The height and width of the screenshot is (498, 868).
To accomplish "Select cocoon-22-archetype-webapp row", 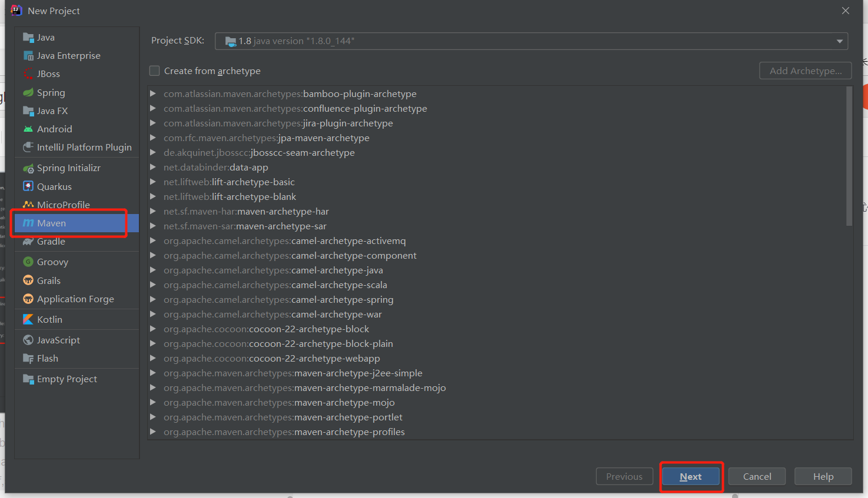I will 497,358.
